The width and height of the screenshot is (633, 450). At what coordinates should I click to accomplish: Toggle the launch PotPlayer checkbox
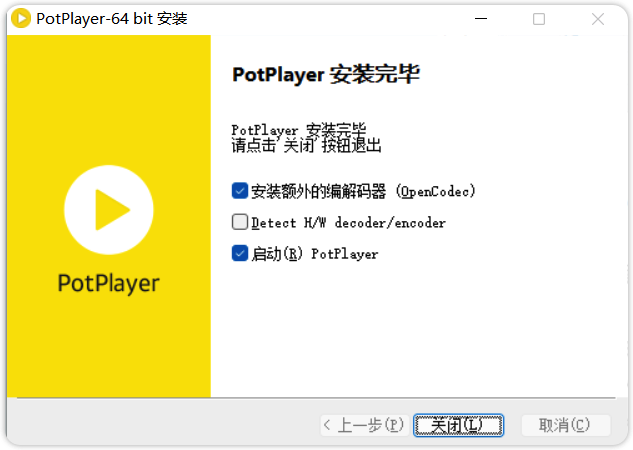tap(240, 253)
